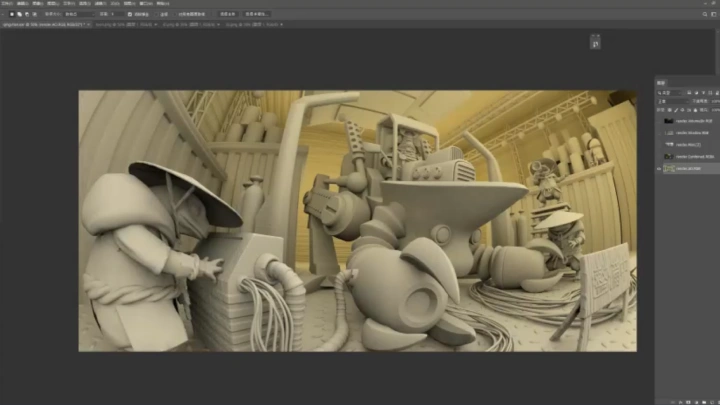The width and height of the screenshot is (720, 405).
Task: Show the render.Shadow.RGB layer
Action: click(x=659, y=133)
